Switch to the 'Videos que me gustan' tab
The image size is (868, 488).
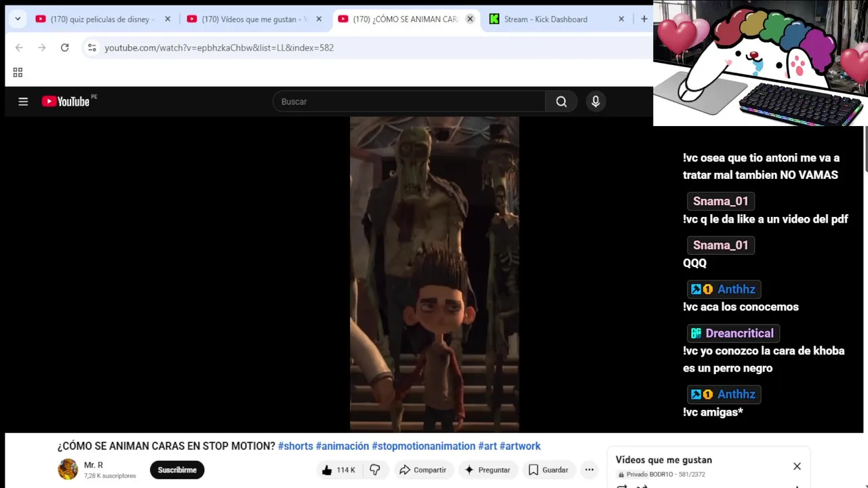254,19
